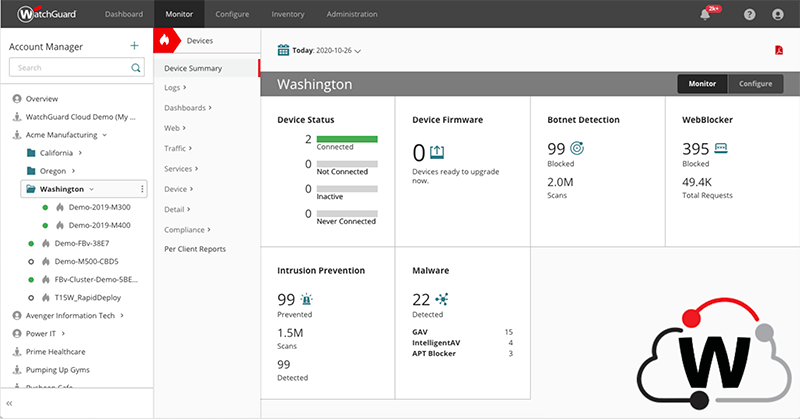The height and width of the screenshot is (419, 800).
Task: Click the Connected green status bar
Action: coord(347,139)
